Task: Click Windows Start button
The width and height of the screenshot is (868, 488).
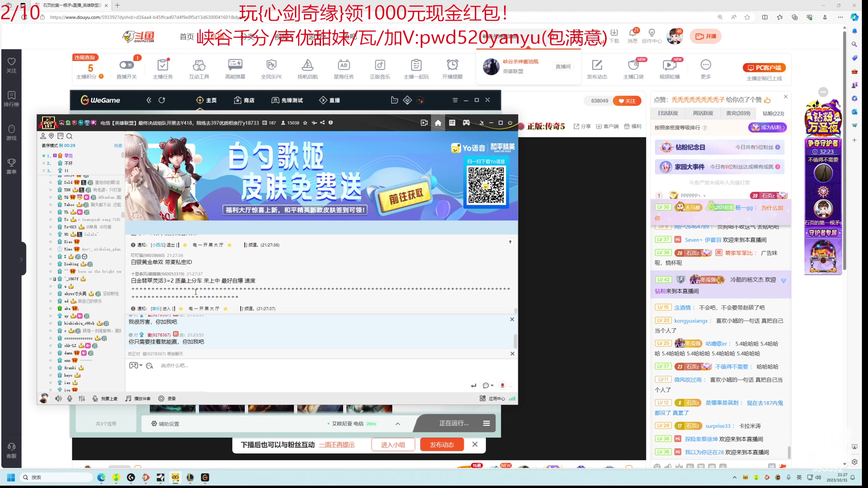Action: pyautogui.click(x=11, y=477)
